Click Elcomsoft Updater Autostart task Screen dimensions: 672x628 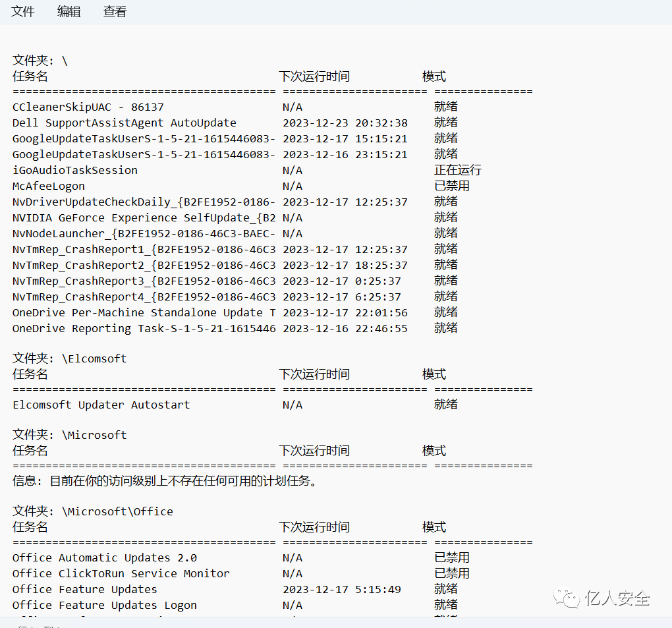[x=101, y=405]
